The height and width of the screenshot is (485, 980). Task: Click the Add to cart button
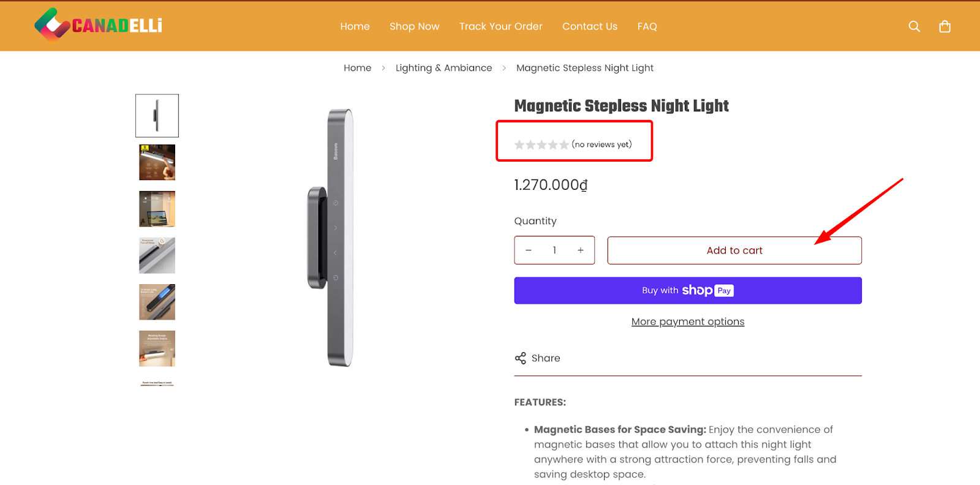734,250
